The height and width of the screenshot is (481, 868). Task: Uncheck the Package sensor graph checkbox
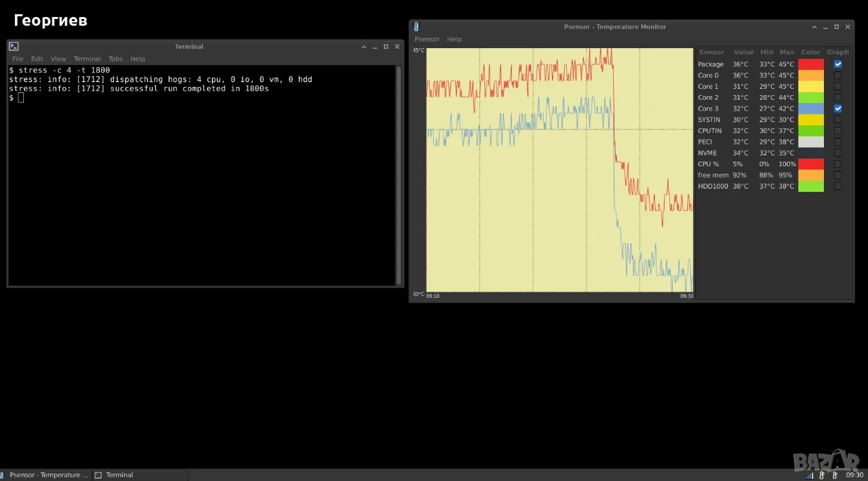coord(838,64)
